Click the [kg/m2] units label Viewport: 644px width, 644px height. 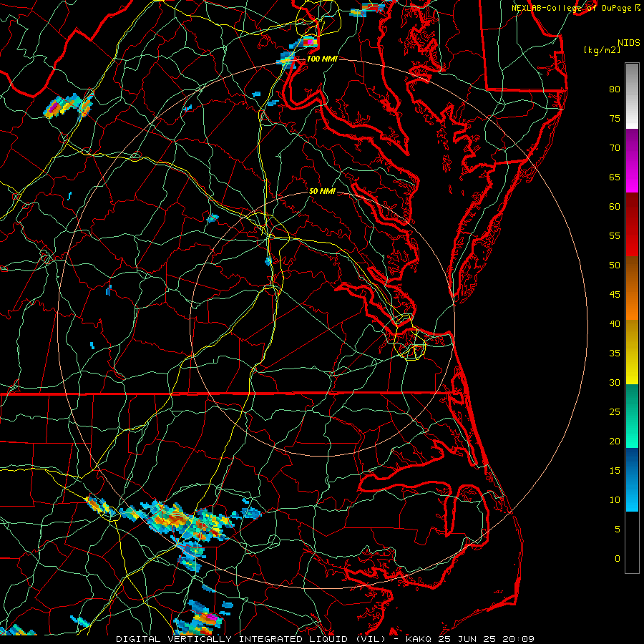[602, 50]
